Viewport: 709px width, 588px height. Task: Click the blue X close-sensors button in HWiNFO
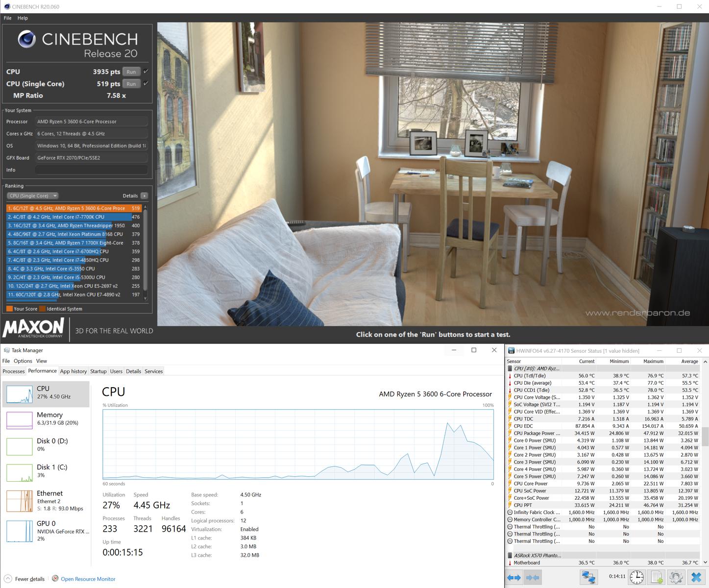click(696, 577)
